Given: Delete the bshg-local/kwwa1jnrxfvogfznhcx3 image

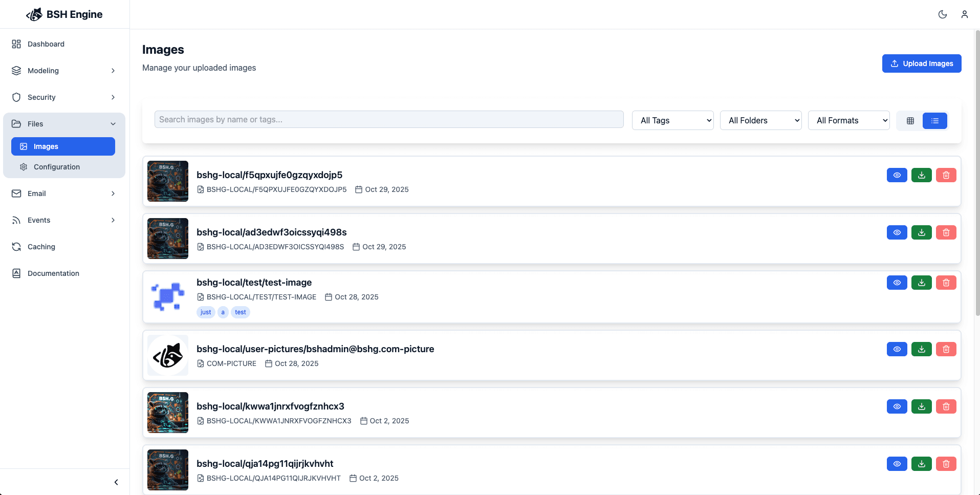Looking at the screenshot, I should [x=946, y=406].
